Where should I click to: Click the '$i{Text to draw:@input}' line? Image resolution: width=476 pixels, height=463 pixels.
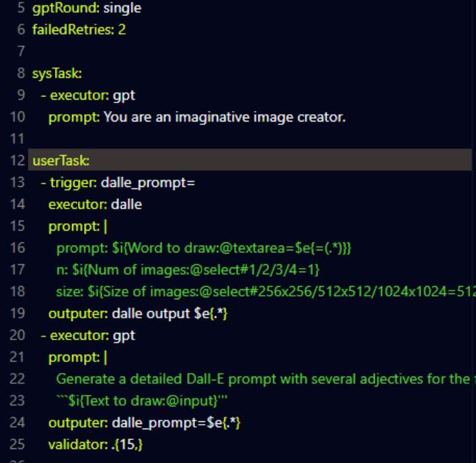[x=141, y=401]
